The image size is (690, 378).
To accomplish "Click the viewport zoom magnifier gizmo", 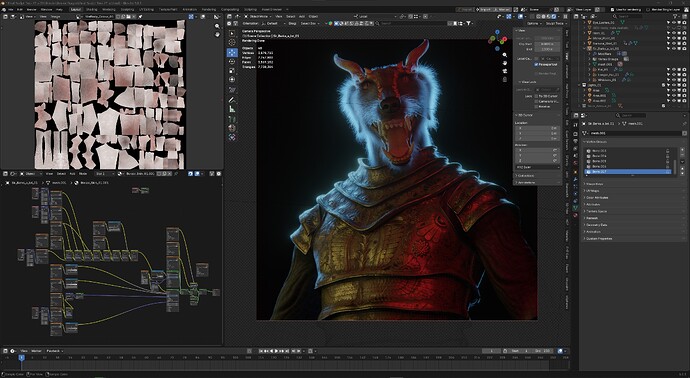I will [504, 55].
